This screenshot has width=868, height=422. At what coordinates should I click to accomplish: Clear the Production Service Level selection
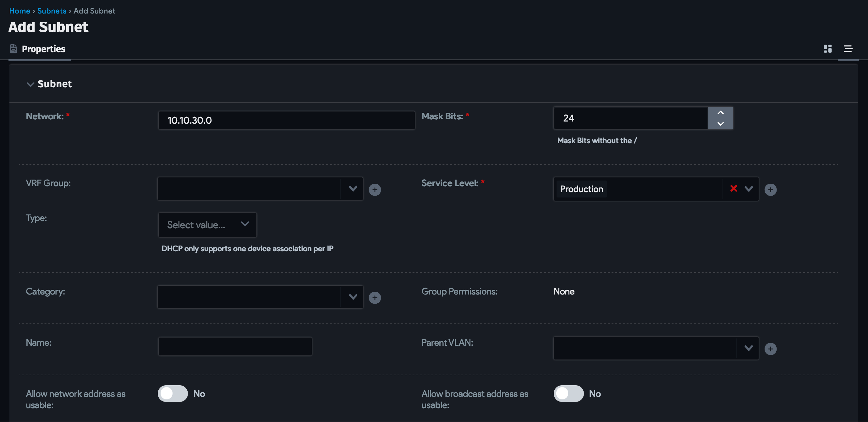point(734,189)
